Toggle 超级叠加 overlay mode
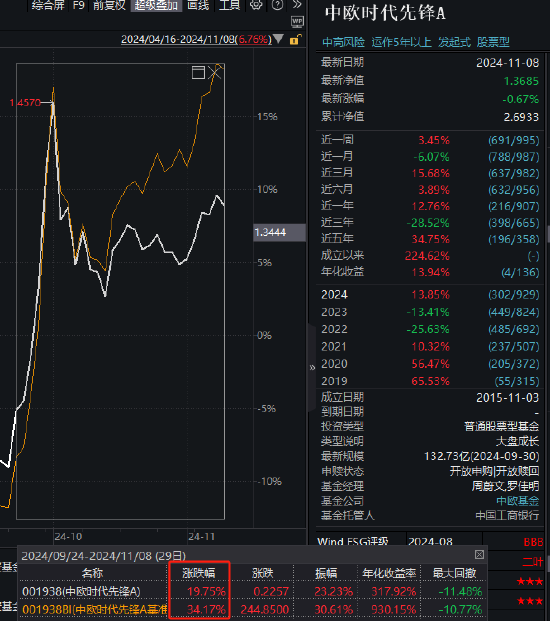Image resolution: width=550 pixels, height=621 pixels. [x=156, y=5]
